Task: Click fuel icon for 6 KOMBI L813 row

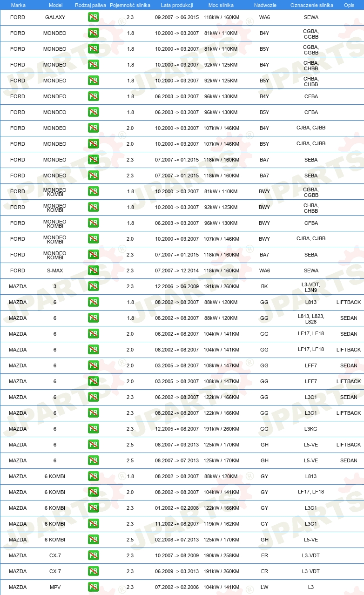Action: coord(94,476)
